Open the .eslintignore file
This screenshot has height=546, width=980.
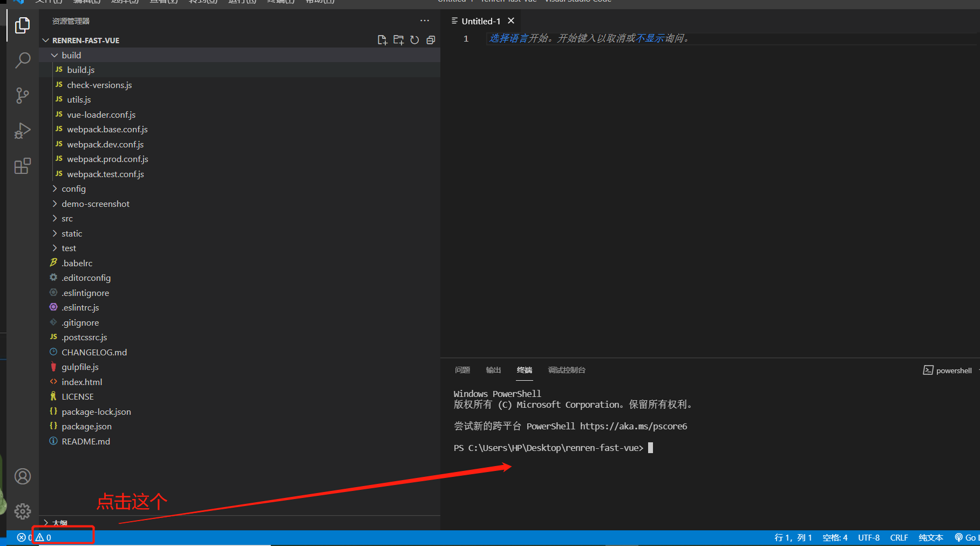pos(240,293)
